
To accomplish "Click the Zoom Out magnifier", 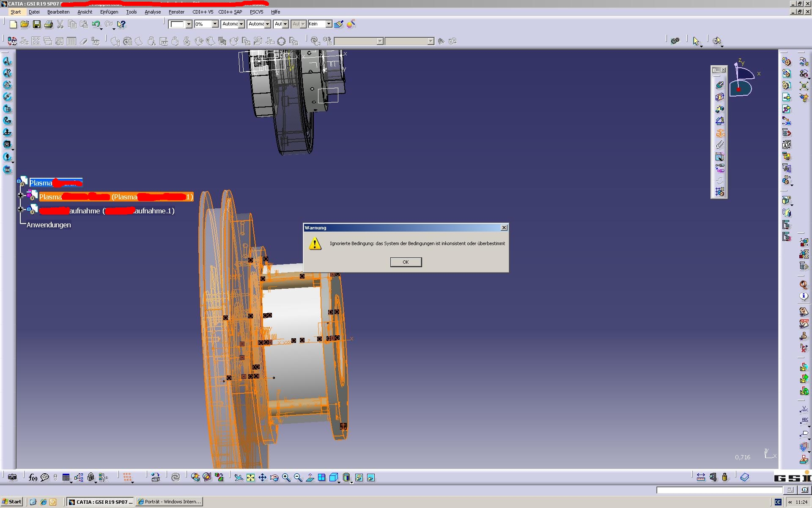I will point(298,478).
